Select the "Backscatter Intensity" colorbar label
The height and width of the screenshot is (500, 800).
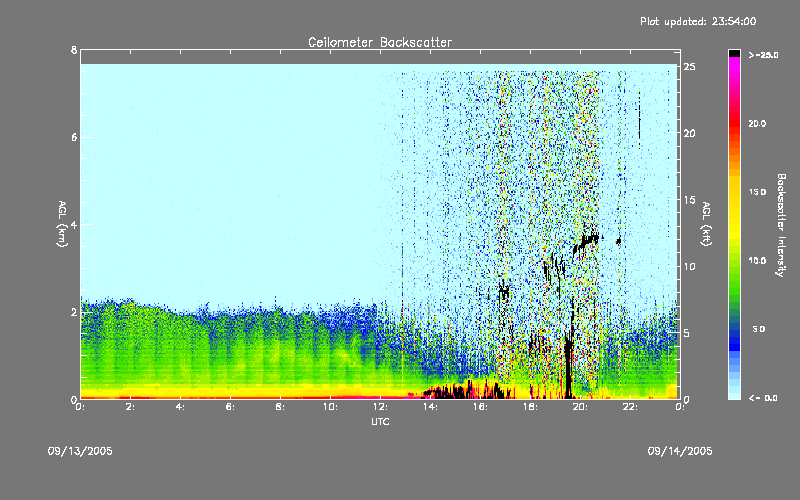point(781,225)
